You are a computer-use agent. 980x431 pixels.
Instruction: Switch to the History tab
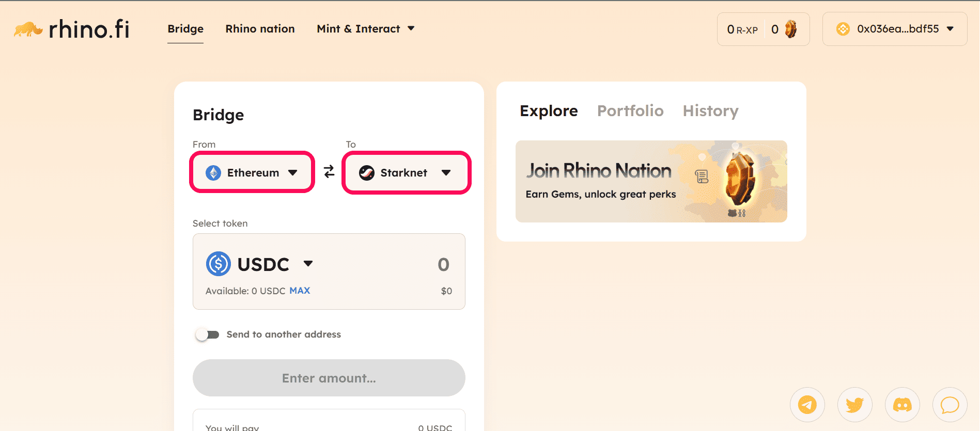click(x=710, y=111)
